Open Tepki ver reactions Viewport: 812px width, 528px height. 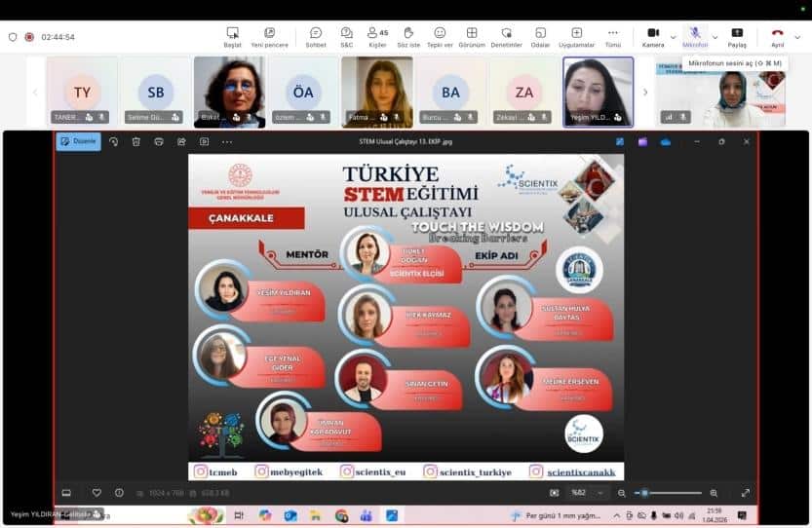[x=440, y=36]
